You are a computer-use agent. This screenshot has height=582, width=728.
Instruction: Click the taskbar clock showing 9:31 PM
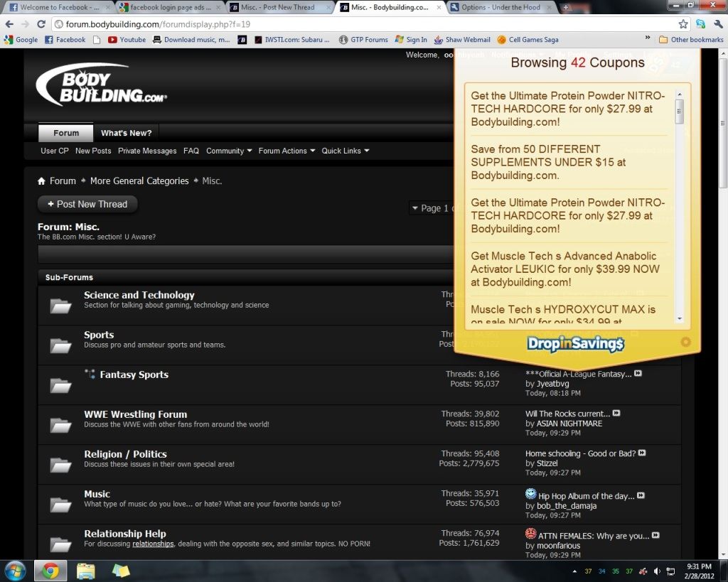(x=700, y=571)
